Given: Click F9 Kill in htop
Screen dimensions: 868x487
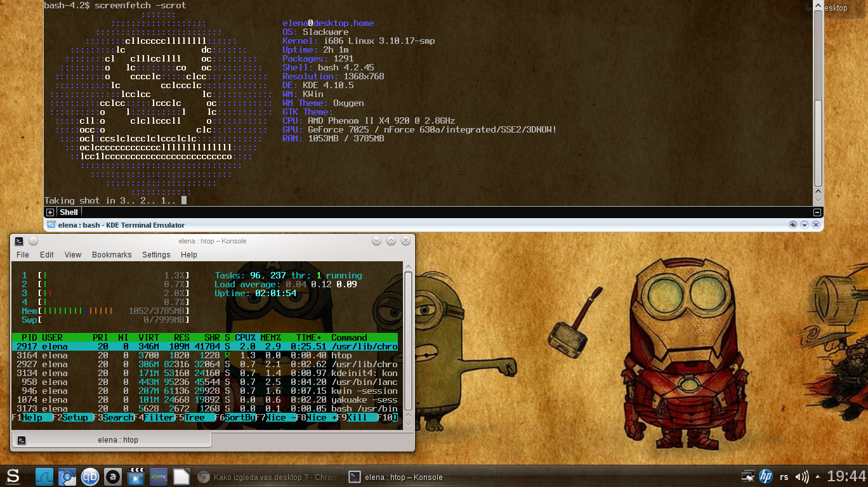Looking at the screenshot, I should pos(357,417).
